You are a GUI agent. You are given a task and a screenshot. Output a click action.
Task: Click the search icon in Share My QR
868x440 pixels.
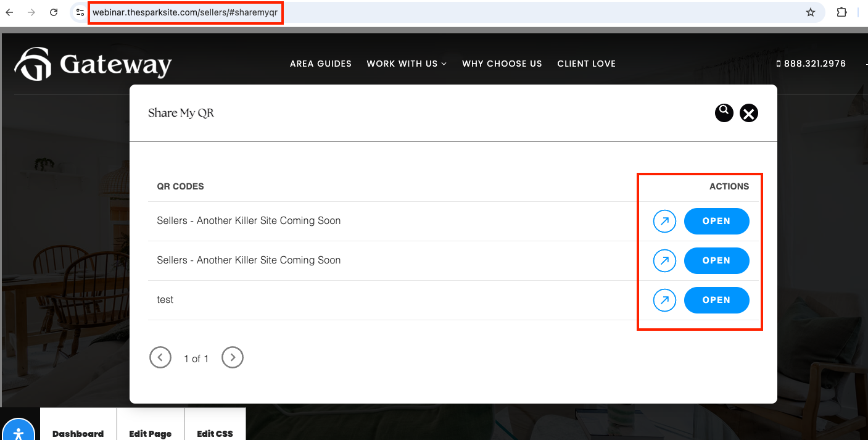coord(724,113)
